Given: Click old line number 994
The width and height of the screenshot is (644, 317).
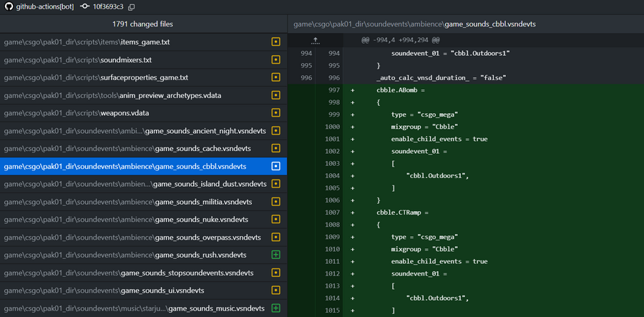Looking at the screenshot, I should pos(306,54).
